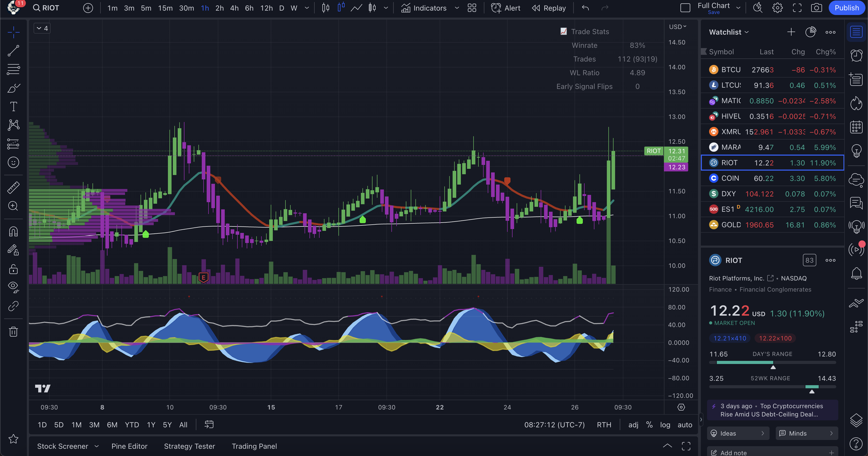Toggle the auto scale
The height and width of the screenshot is (456, 868).
point(685,425)
